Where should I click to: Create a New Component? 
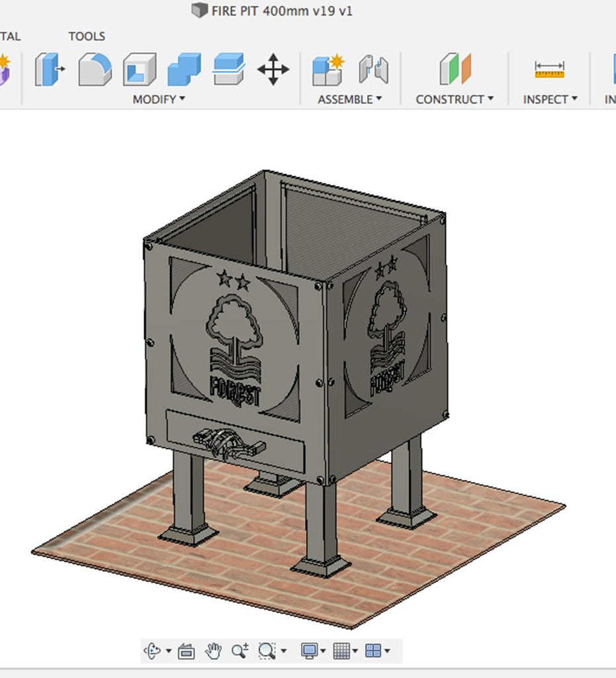pos(328,70)
